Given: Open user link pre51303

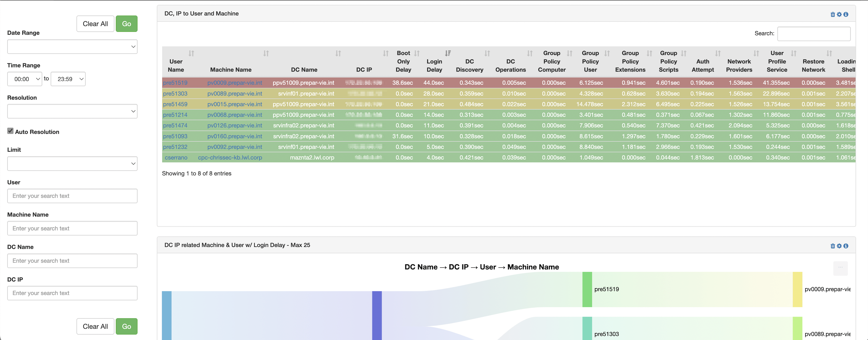Looking at the screenshot, I should point(175,94).
